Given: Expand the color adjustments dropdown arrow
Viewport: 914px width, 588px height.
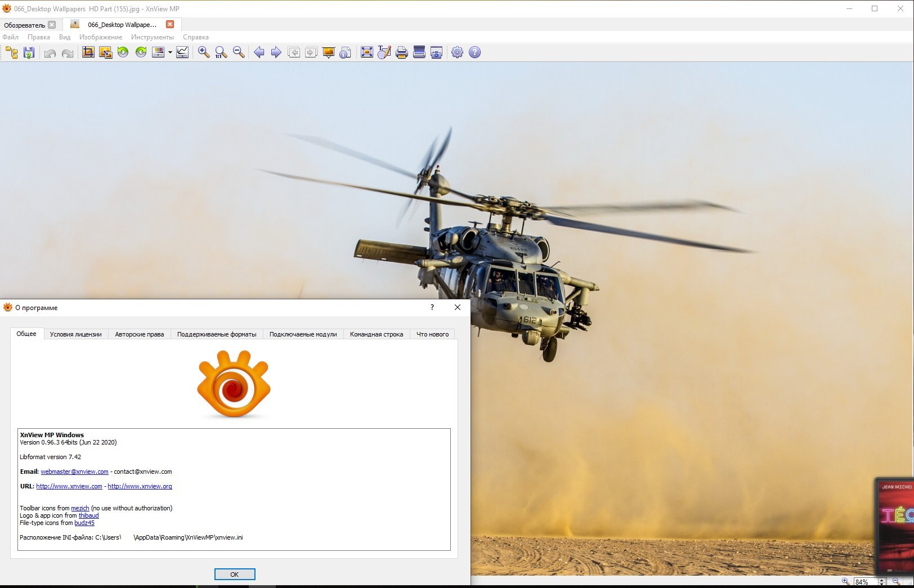Looking at the screenshot, I should coord(170,52).
